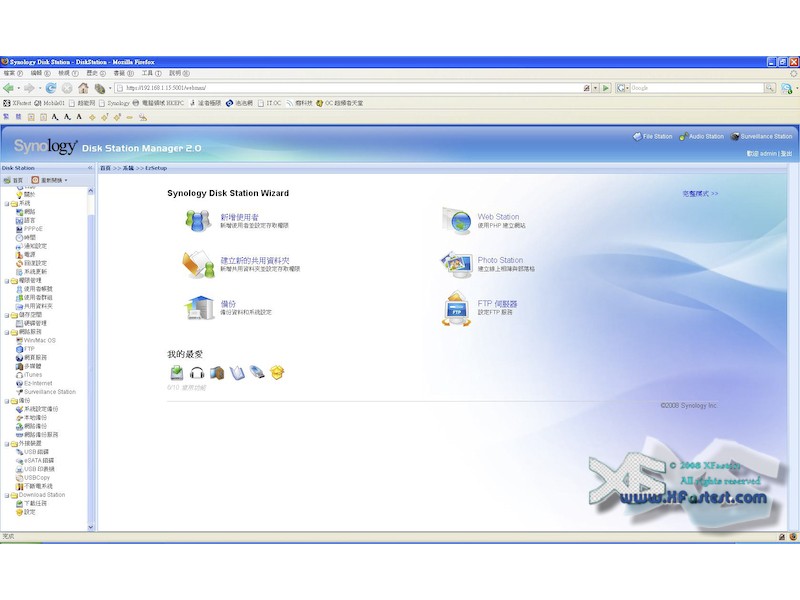This screenshot has height=600, width=800.
Task: Open the 建立新的共用資料夾 shared folder icon
Action: click(x=198, y=264)
